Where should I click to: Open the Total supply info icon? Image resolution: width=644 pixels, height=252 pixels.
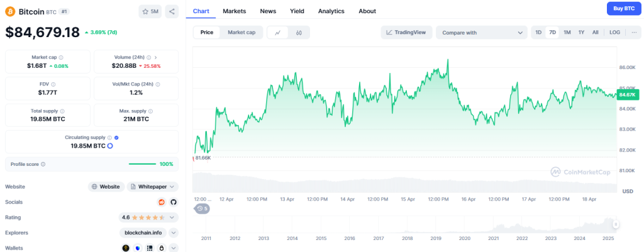(x=62, y=111)
